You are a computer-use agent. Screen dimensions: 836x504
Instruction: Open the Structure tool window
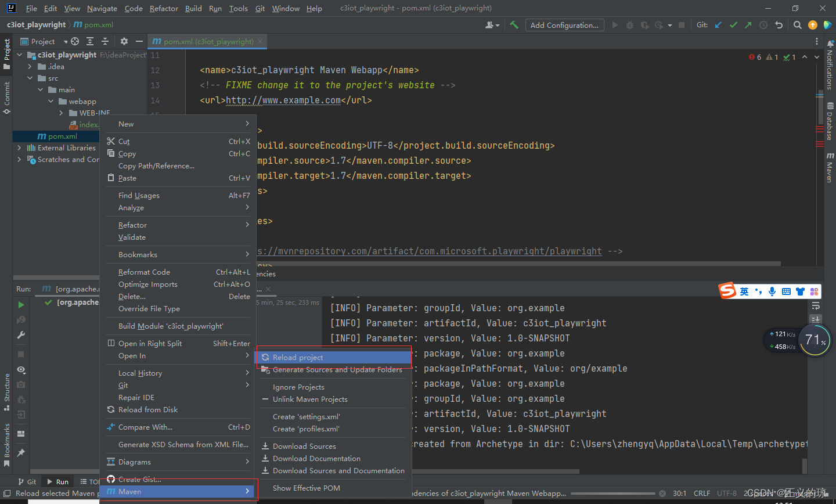coord(7,392)
